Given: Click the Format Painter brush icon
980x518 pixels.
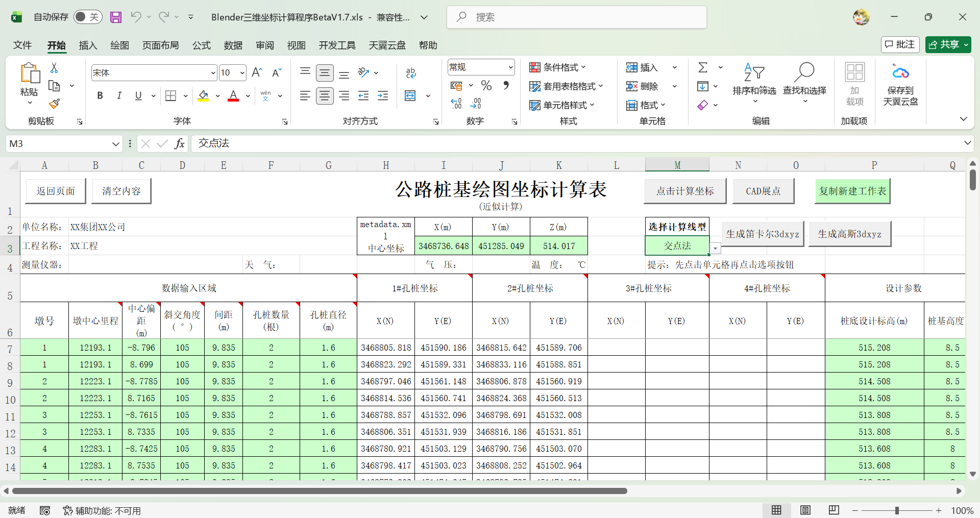Looking at the screenshot, I should pyautogui.click(x=54, y=104).
